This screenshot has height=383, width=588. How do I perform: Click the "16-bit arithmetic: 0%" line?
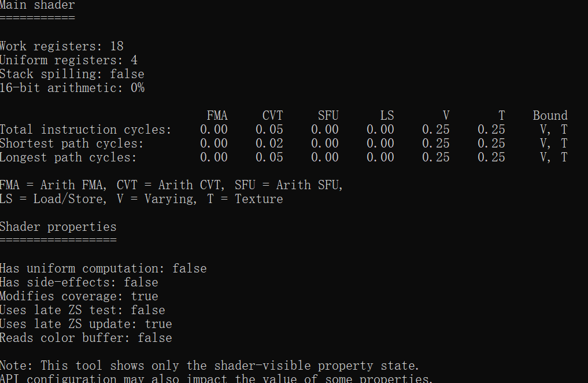(x=72, y=88)
